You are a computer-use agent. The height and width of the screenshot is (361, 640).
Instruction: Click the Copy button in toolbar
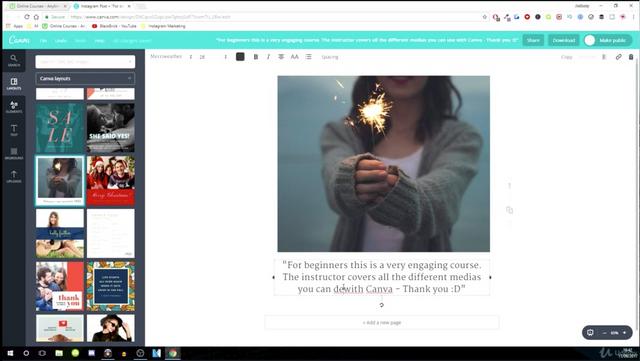(567, 57)
